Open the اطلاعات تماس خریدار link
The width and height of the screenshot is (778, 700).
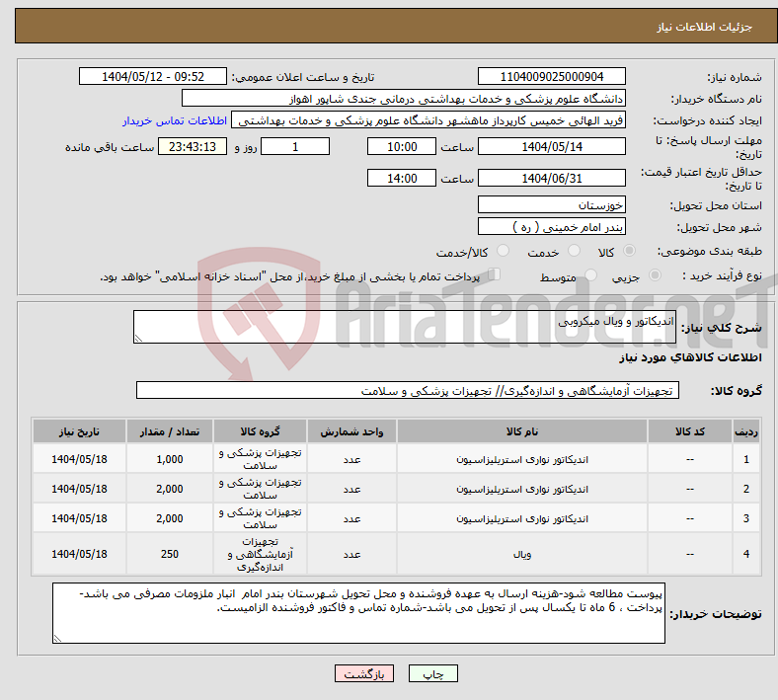click(175, 120)
